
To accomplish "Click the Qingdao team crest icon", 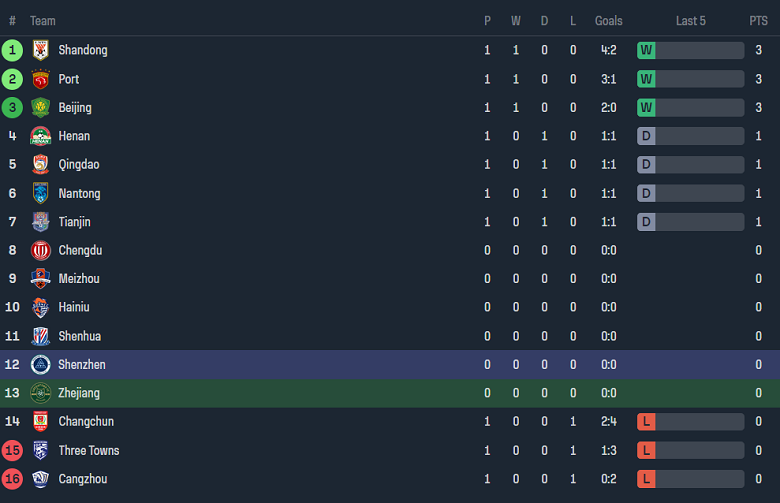I will click(x=40, y=165).
